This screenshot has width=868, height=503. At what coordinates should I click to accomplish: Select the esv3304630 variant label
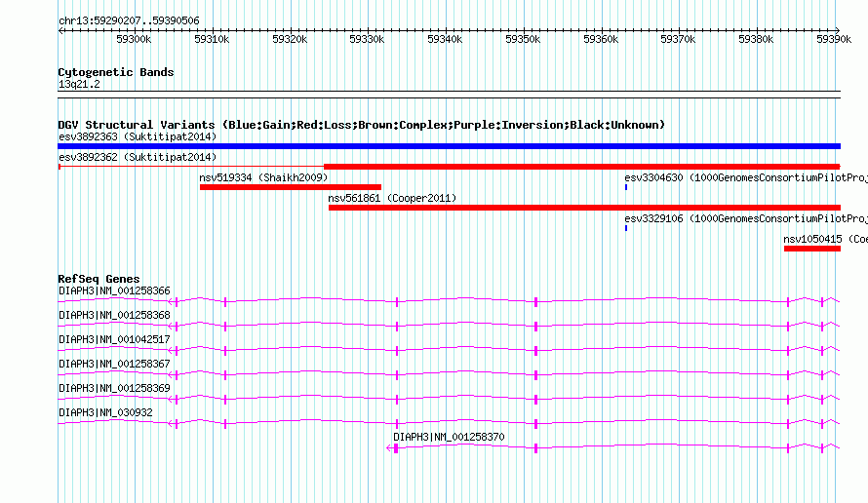point(746,177)
